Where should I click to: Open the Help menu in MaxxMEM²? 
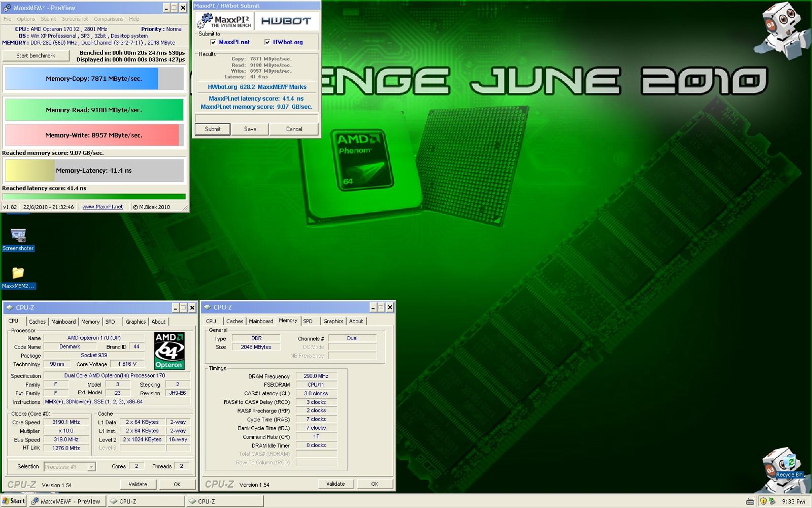[134, 19]
